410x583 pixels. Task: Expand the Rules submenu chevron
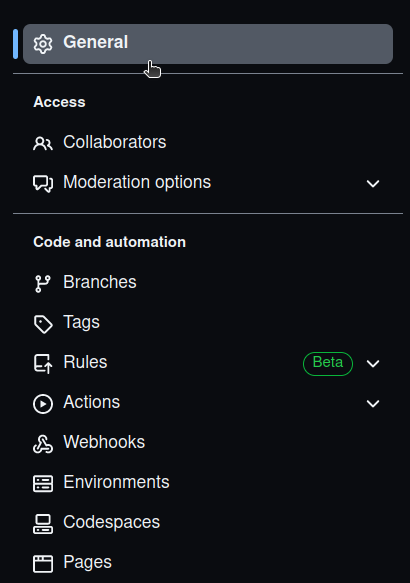[373, 364]
